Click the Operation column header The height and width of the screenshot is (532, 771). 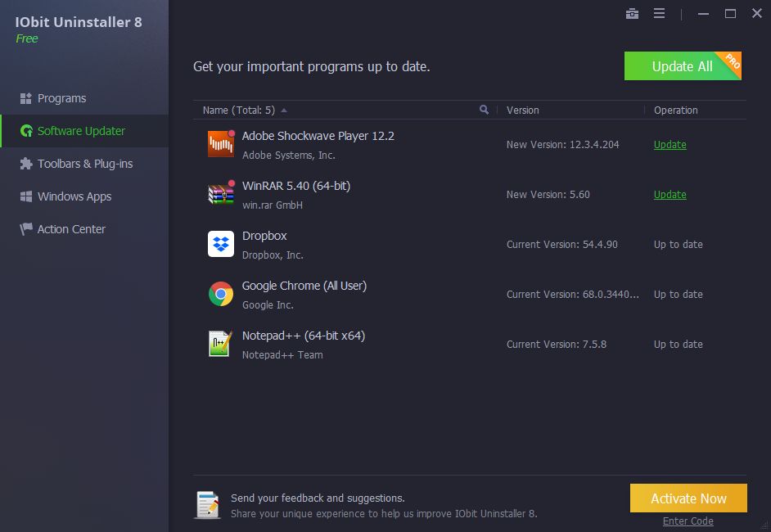[675, 110]
